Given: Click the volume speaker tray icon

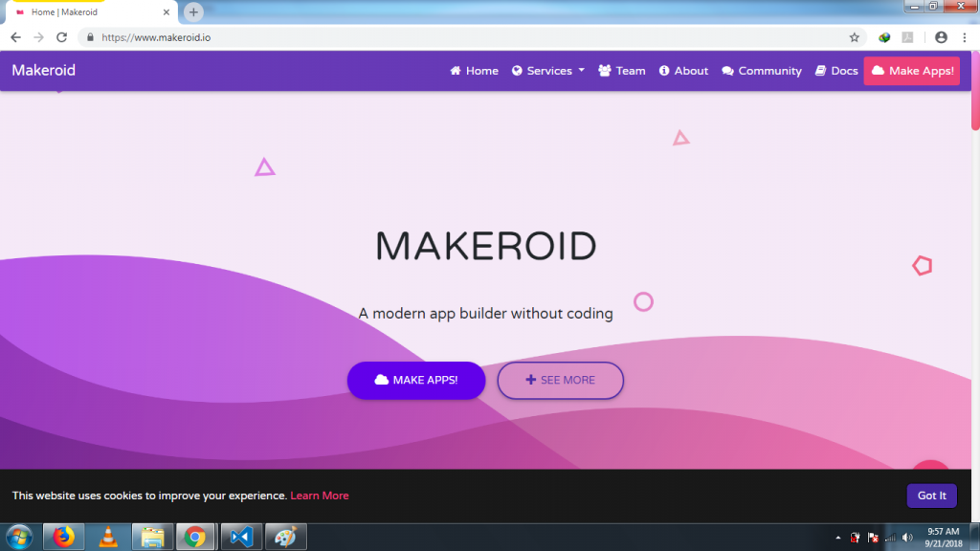Looking at the screenshot, I should [x=908, y=538].
